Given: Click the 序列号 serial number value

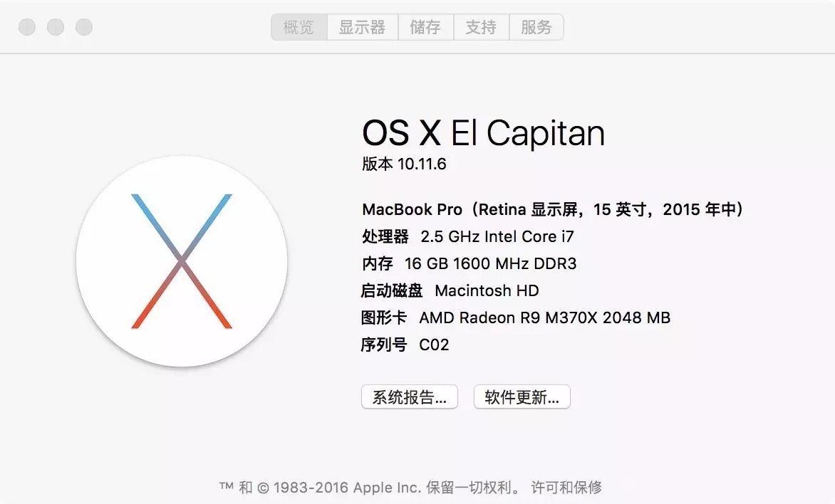Looking at the screenshot, I should pyautogui.click(x=434, y=345).
